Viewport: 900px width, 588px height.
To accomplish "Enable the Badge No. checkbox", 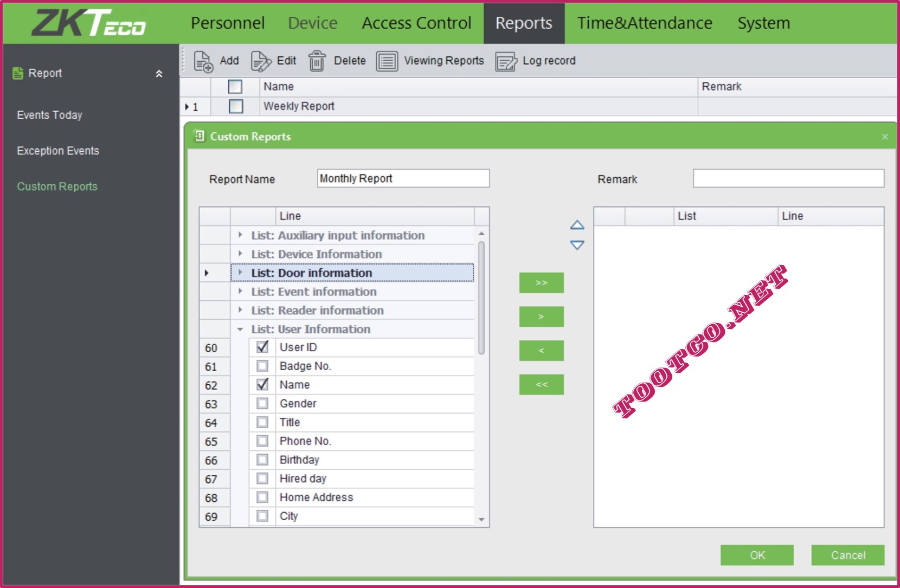I will click(x=262, y=366).
